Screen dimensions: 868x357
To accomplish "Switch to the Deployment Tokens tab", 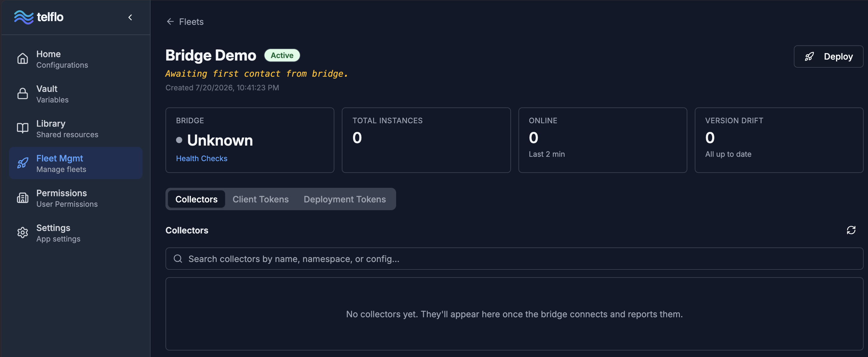I will coord(344,199).
